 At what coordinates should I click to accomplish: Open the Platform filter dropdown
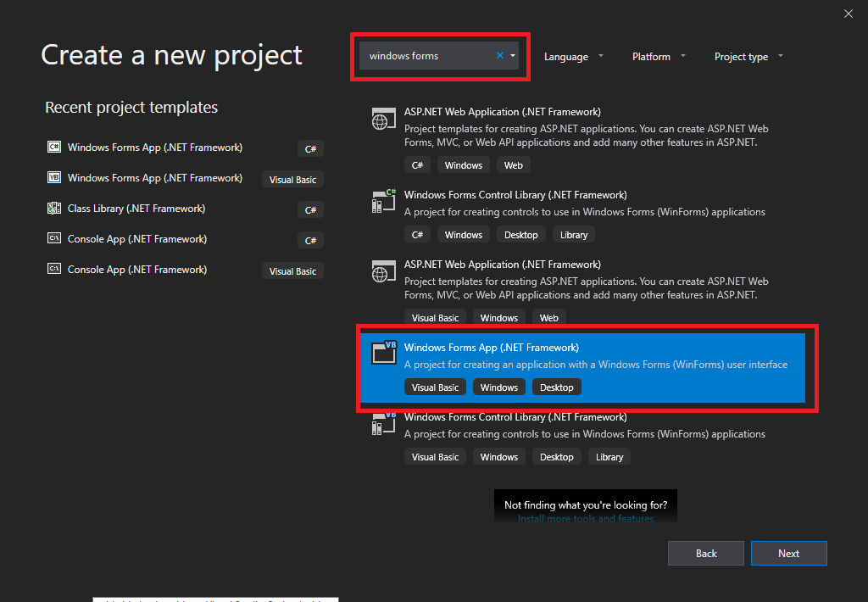pyautogui.click(x=658, y=57)
